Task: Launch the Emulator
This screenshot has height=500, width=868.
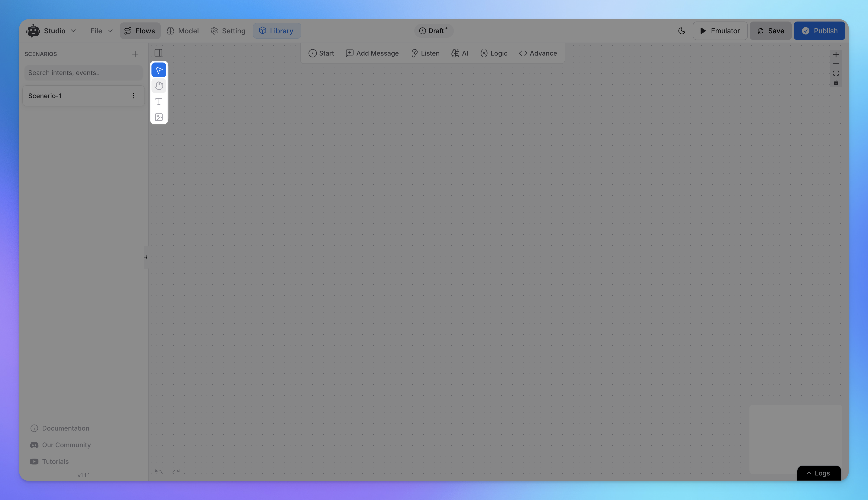Action: tap(720, 31)
